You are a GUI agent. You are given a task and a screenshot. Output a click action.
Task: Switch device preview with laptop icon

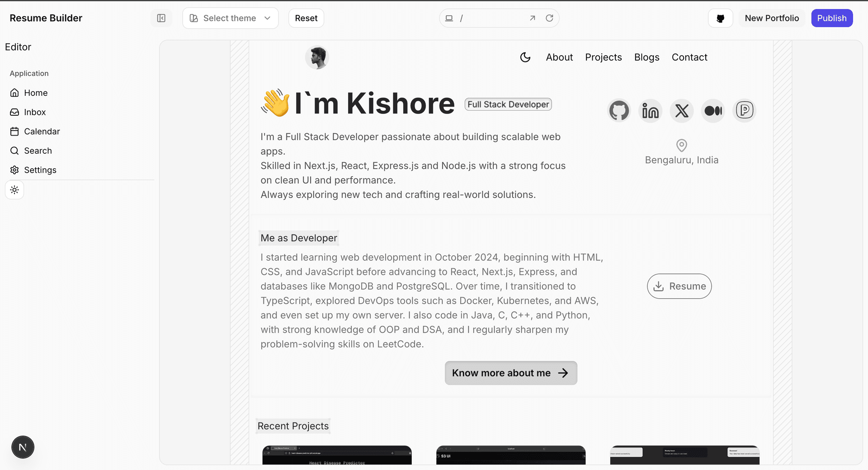pyautogui.click(x=449, y=18)
